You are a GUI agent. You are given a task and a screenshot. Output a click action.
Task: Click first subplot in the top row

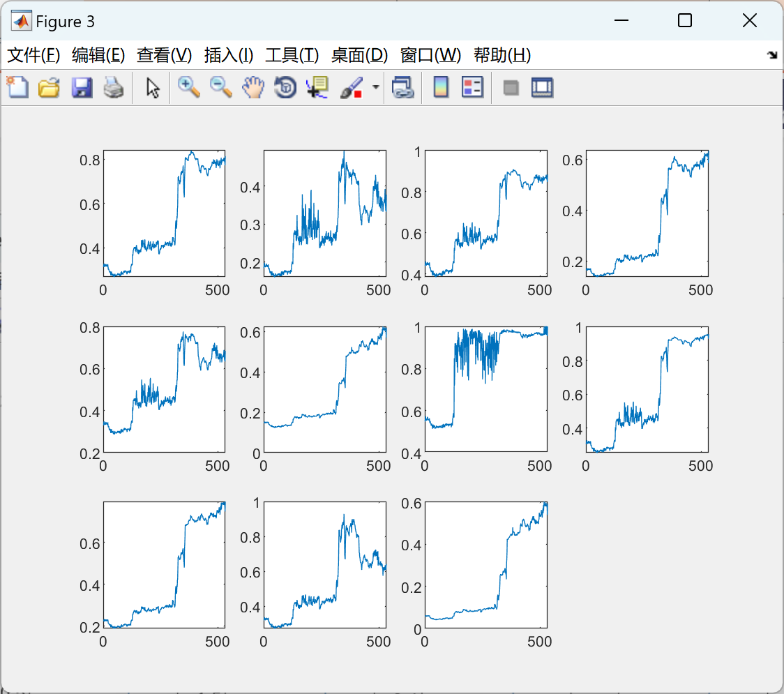tap(164, 213)
